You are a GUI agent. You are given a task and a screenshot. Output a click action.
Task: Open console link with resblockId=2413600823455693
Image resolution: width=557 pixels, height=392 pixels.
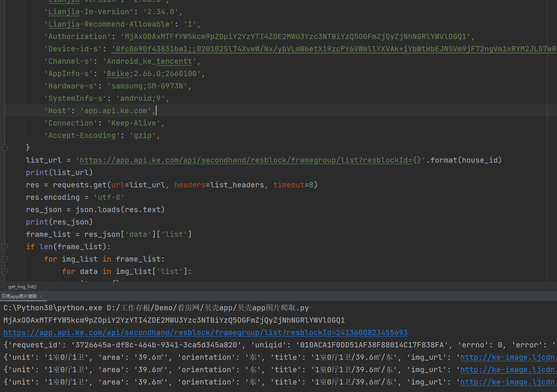click(x=205, y=332)
